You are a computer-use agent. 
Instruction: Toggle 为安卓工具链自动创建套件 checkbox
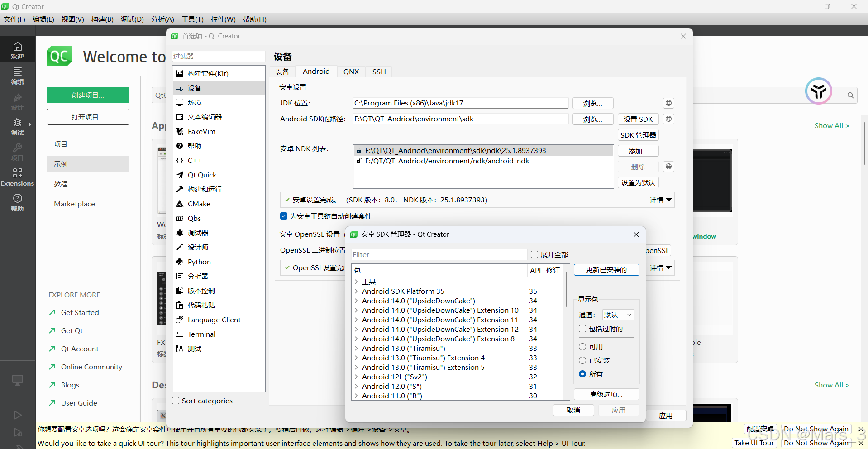click(284, 216)
